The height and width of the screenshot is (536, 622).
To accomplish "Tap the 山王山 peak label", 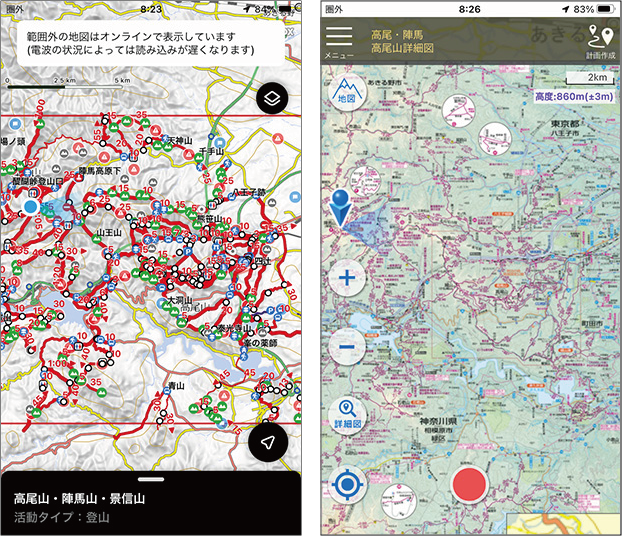I will [x=109, y=232].
